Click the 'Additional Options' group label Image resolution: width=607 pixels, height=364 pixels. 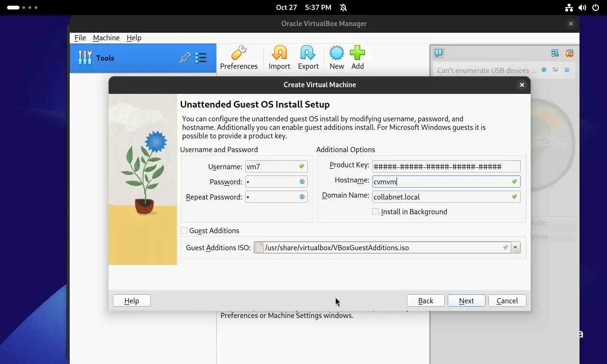click(x=346, y=150)
